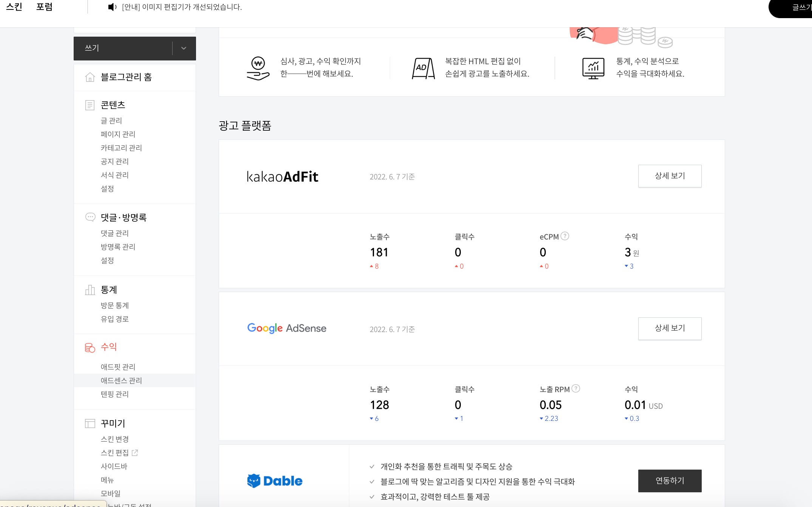
Task: Open the 블로그관리 홈 house icon
Action: (90, 77)
